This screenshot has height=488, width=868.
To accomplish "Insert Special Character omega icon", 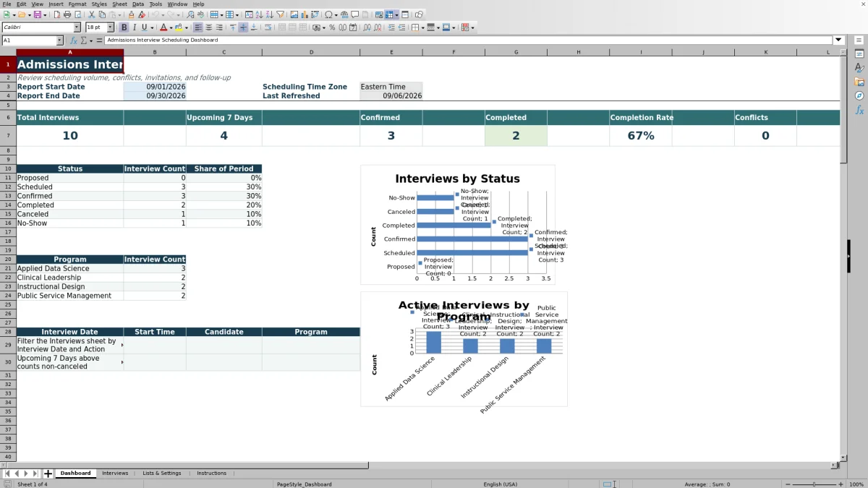I will [x=328, y=14].
